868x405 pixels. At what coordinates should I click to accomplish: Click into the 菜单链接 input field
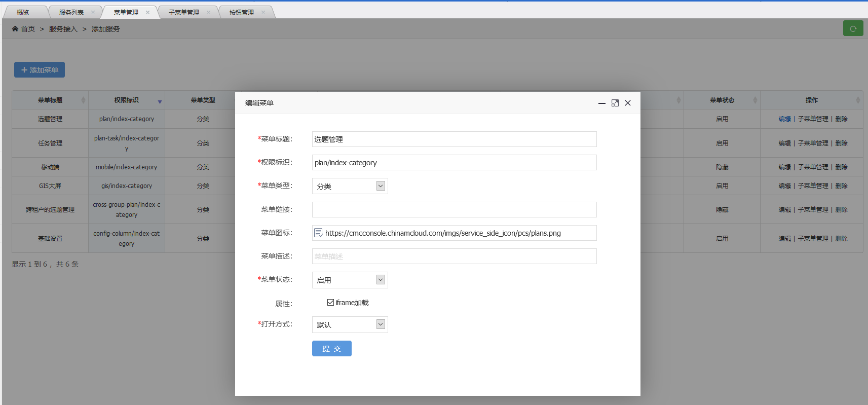[x=454, y=210]
